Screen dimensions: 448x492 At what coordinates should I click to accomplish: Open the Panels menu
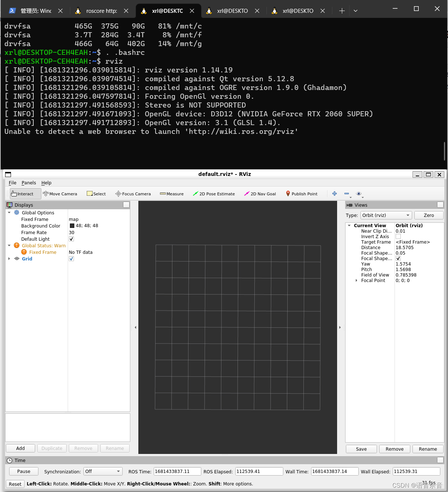[29, 183]
